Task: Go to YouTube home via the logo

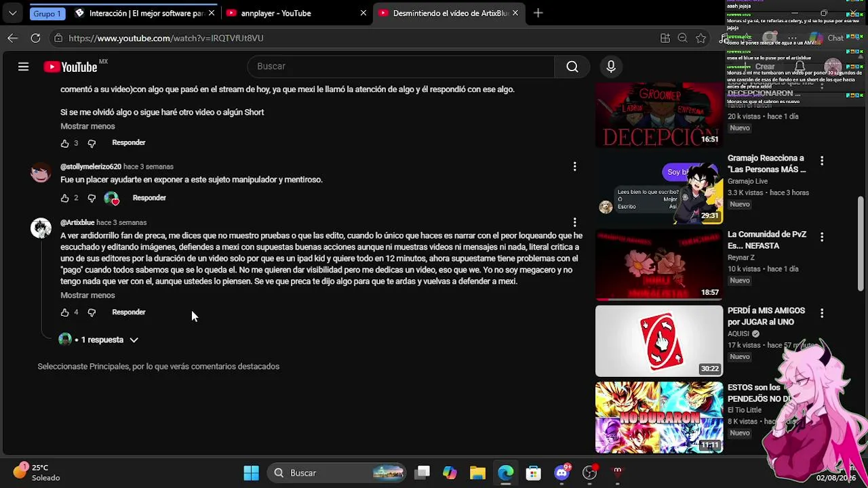Action: tap(71, 66)
